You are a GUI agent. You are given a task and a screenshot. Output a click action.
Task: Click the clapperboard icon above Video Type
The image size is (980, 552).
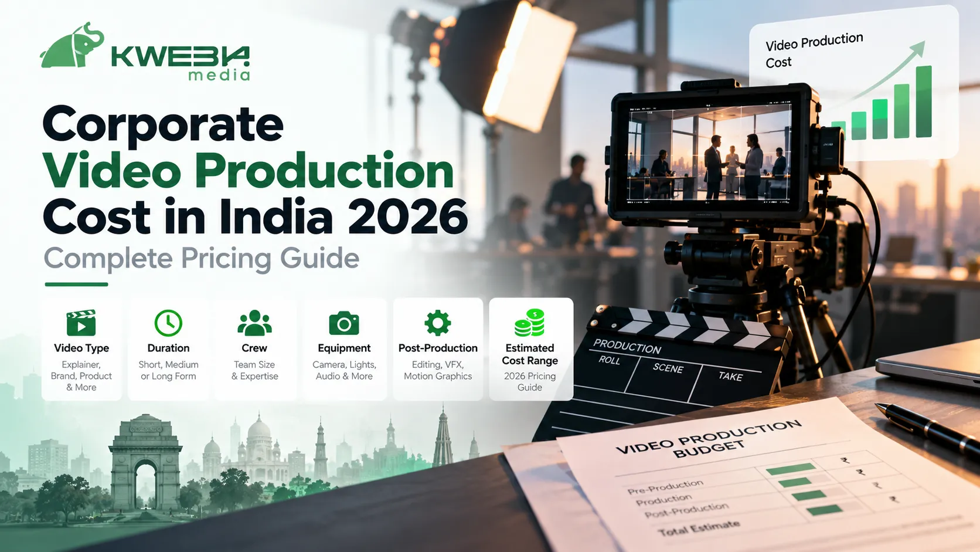(81, 323)
